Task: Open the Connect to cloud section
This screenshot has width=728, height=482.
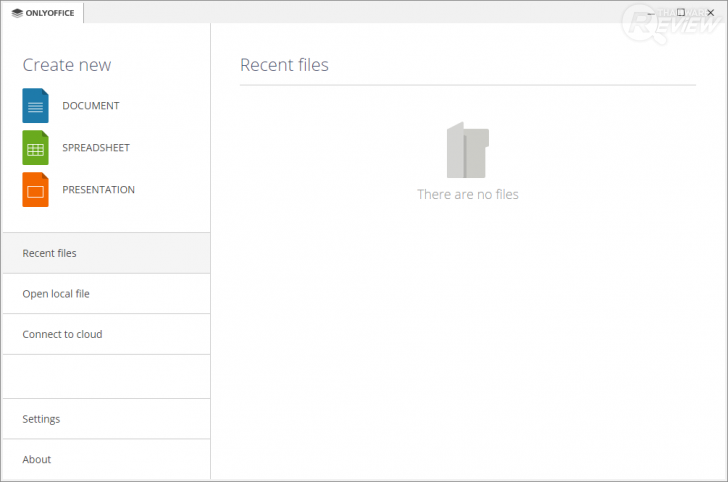Action: click(62, 334)
